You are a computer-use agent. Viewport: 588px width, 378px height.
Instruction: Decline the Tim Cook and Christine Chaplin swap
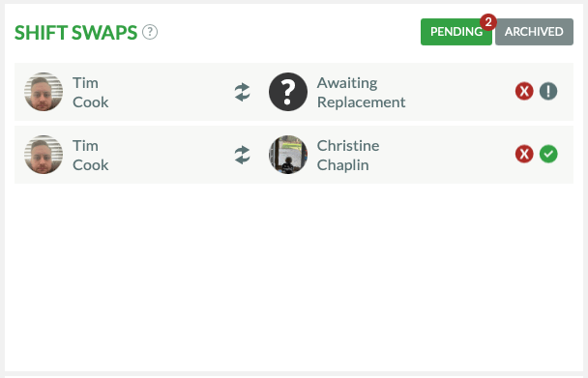click(524, 154)
